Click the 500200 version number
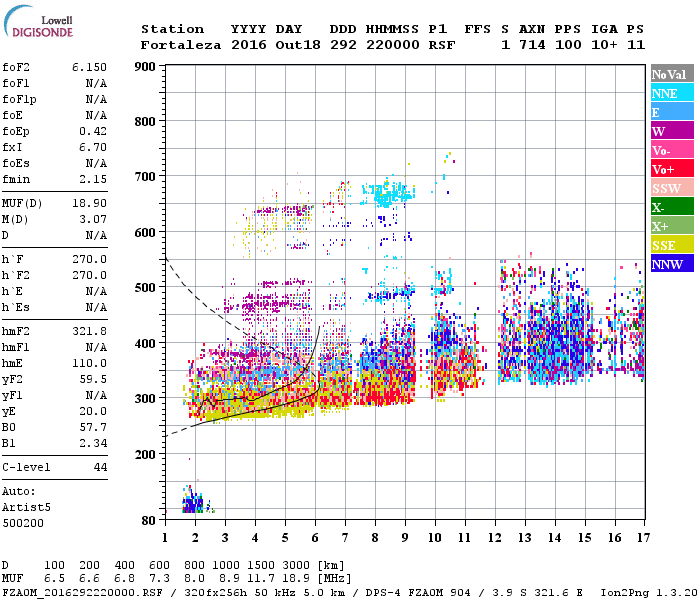Image resolution: width=700 pixels, height=600 pixels. (23, 523)
